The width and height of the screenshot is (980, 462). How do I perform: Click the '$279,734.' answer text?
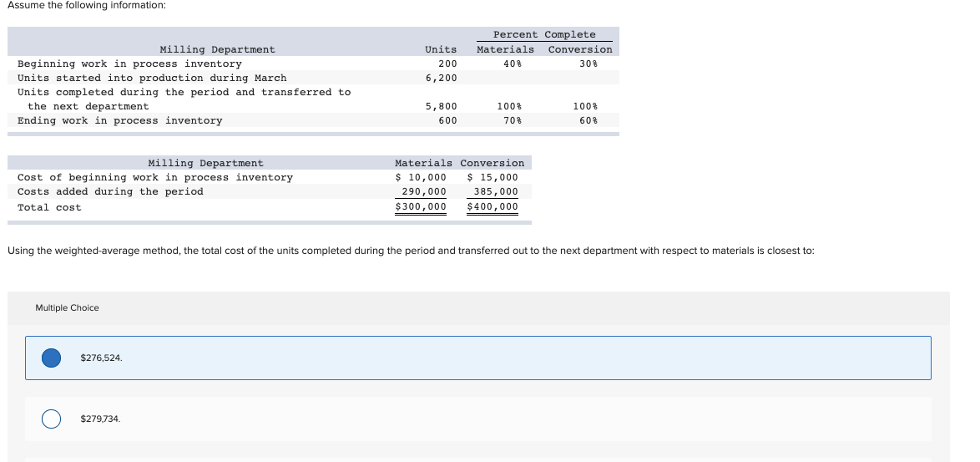(101, 419)
